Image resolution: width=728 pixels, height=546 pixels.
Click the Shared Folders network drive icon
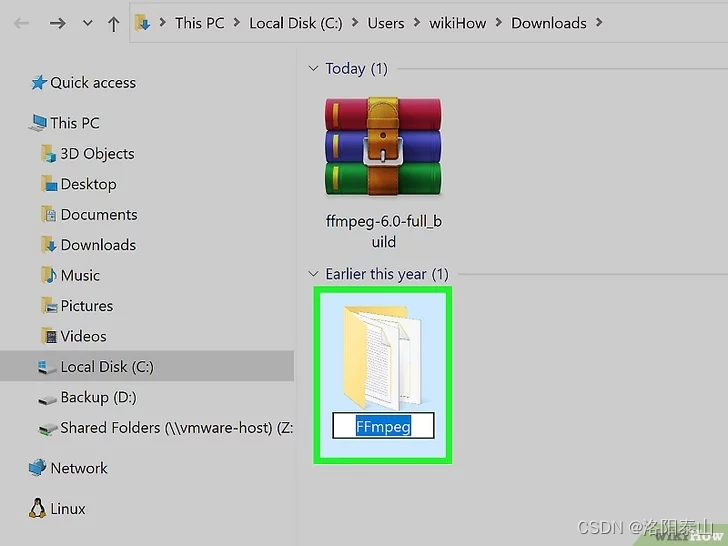[47, 429]
